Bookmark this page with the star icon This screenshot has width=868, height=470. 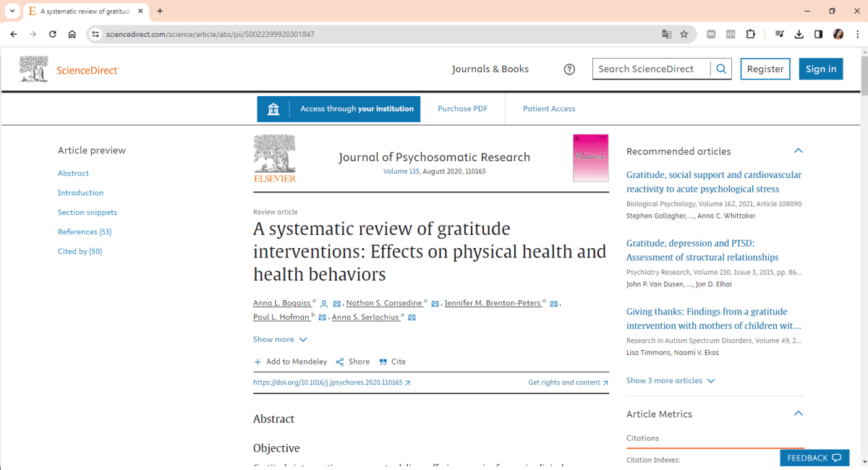coord(684,34)
